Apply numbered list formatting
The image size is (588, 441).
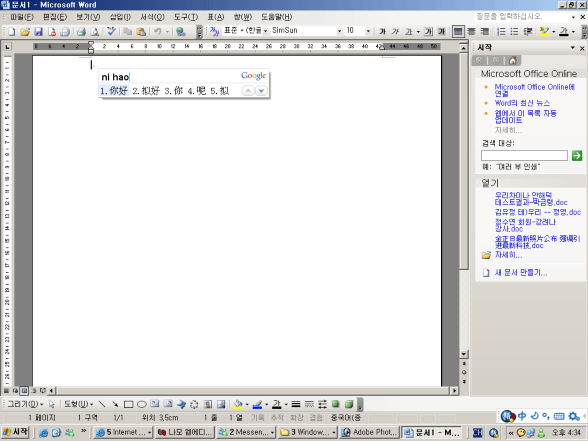pyautogui.click(x=501, y=32)
